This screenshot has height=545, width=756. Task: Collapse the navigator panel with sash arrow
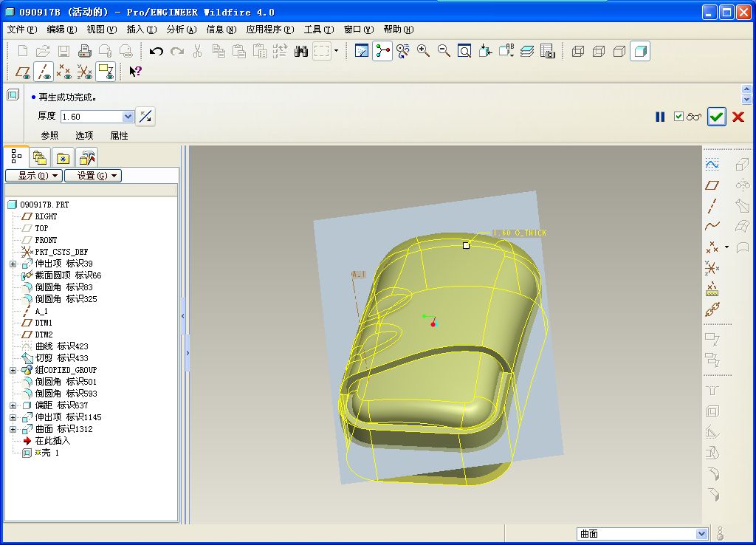tap(183, 316)
